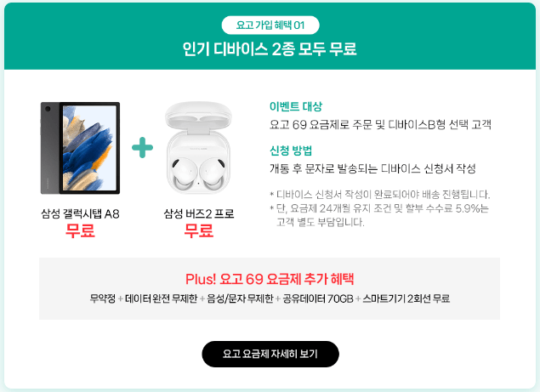Screen dimensions: 540x392
Task: Click the Plus! 요고 69 요금제 추가 혜택 title
Action: pos(270,279)
